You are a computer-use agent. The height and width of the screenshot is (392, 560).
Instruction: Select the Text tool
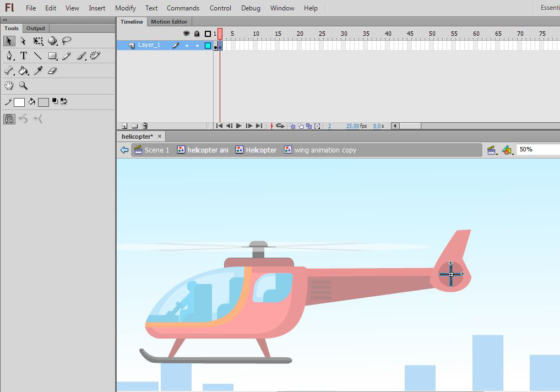[x=24, y=56]
